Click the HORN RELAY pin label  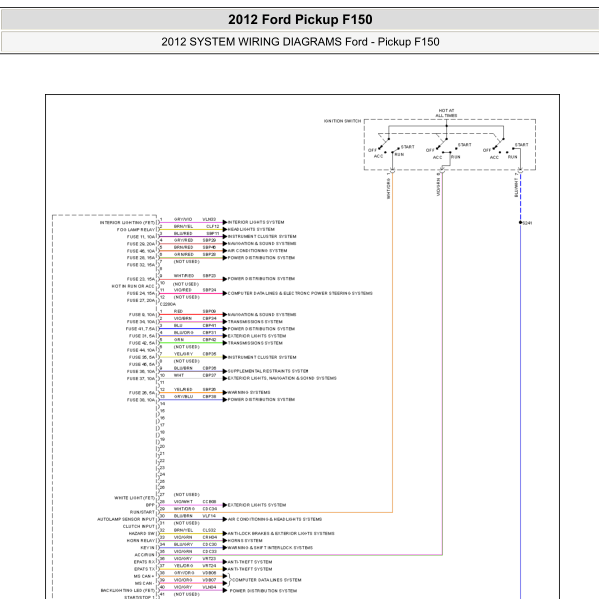tap(141, 541)
